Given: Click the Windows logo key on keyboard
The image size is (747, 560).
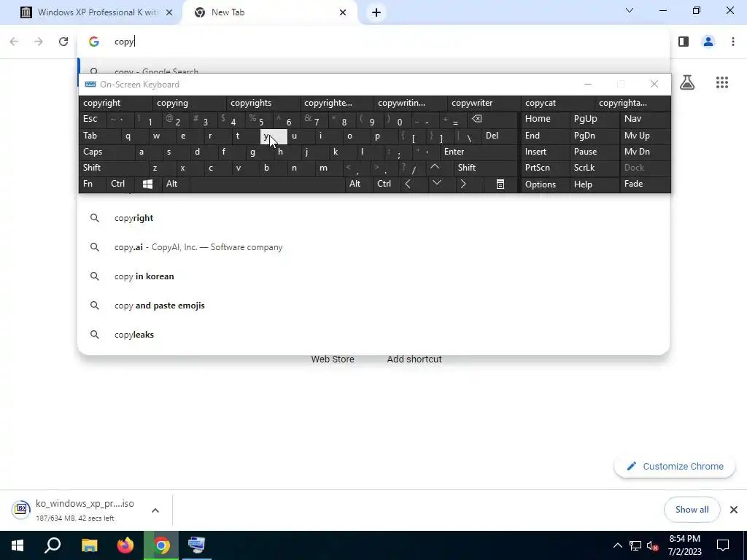Looking at the screenshot, I should (x=147, y=184).
